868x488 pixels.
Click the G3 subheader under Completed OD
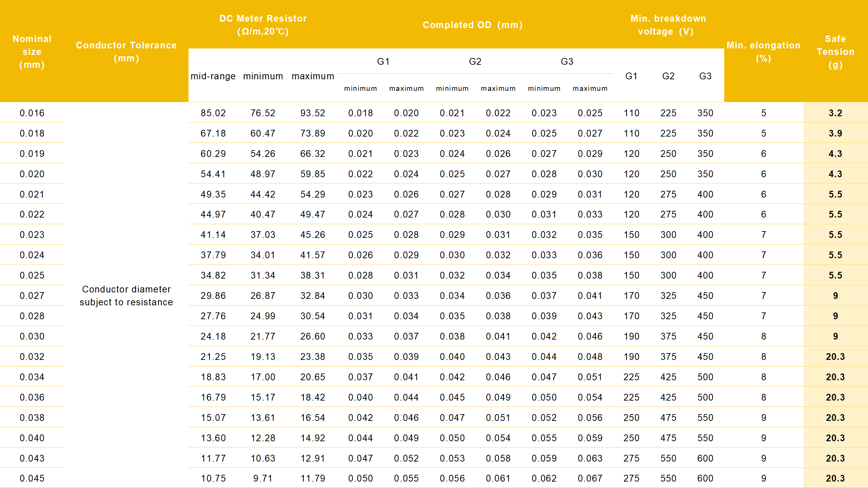567,61
